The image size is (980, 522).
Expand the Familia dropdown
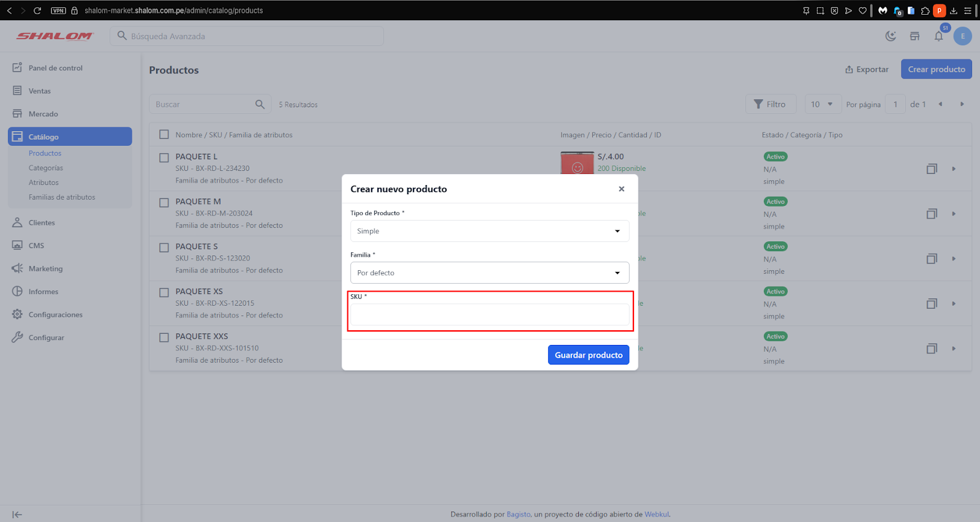(489, 273)
